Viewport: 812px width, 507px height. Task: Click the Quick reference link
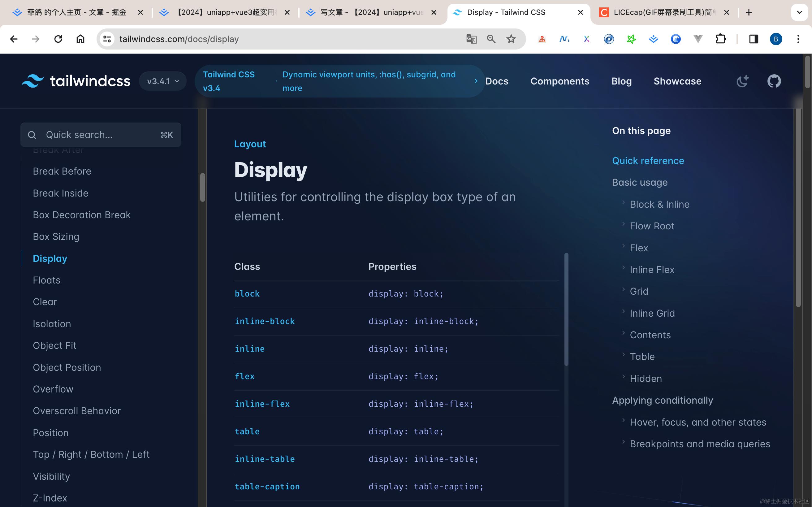648,161
